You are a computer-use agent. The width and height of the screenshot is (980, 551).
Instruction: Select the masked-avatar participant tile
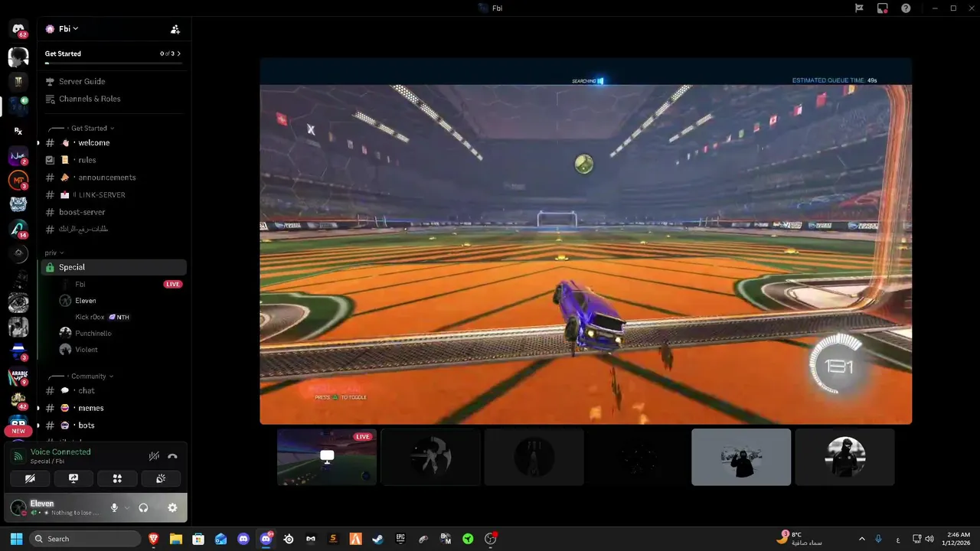(x=844, y=457)
